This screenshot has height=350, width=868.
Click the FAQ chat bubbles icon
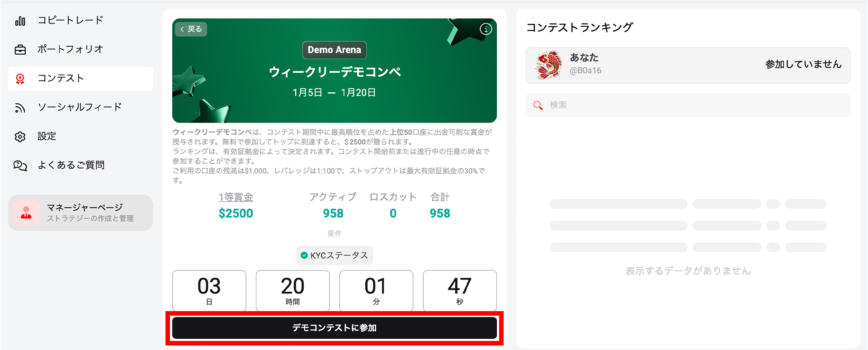coord(20,166)
